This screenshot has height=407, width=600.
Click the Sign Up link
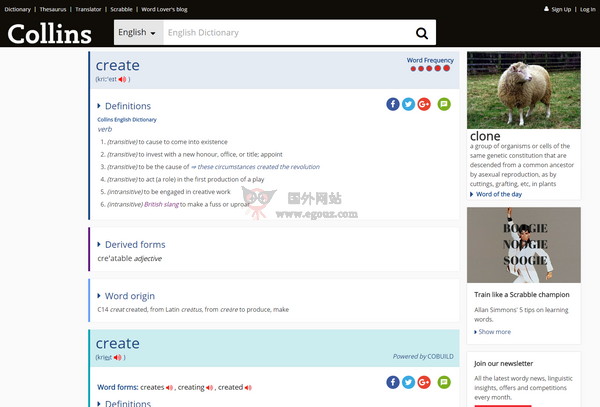click(561, 9)
